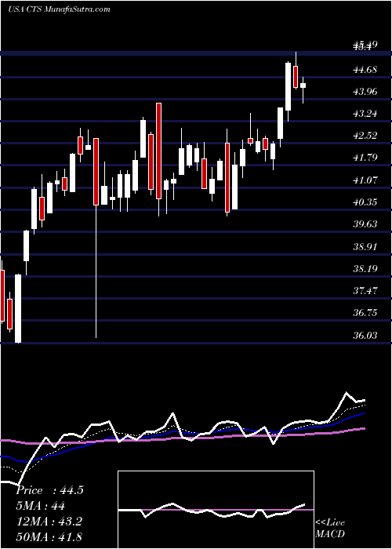Click the 40.35 price axis label
The width and height of the screenshot is (392, 549).
[x=365, y=202]
